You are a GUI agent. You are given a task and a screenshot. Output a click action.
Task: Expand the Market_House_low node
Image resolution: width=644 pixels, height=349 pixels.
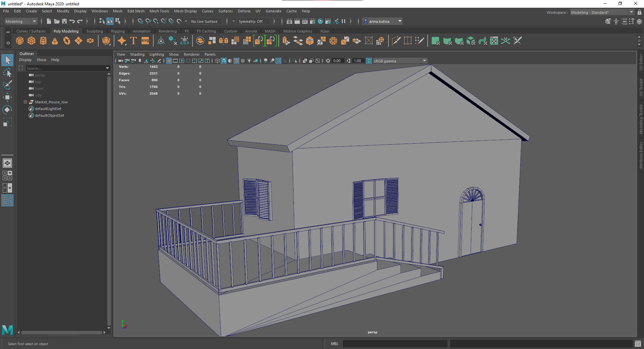click(x=25, y=102)
